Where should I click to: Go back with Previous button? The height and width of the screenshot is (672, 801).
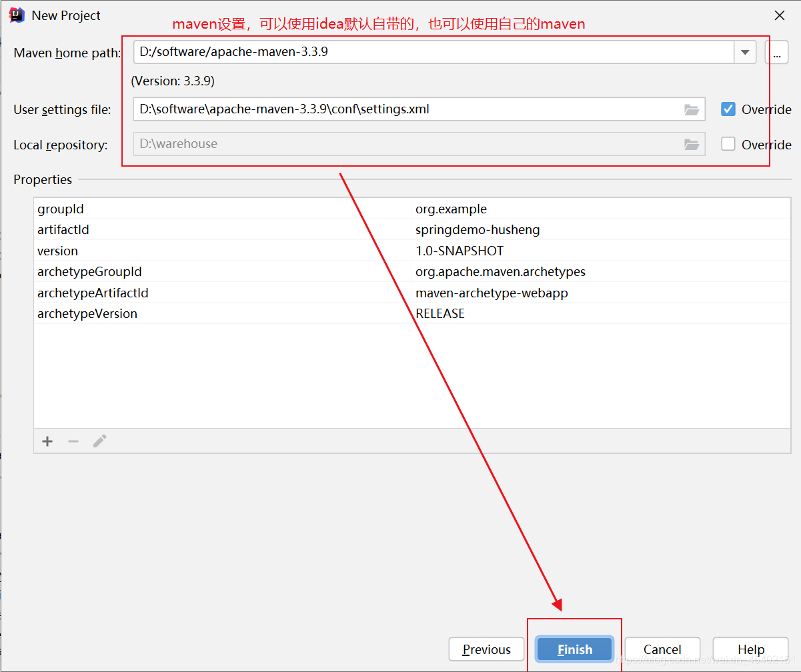487,649
